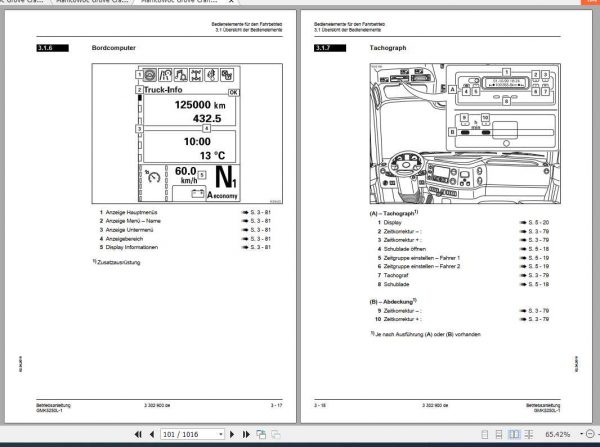The width and height of the screenshot is (600, 447).
Task: Click the section number 3.1.6 label
Action: [52, 48]
